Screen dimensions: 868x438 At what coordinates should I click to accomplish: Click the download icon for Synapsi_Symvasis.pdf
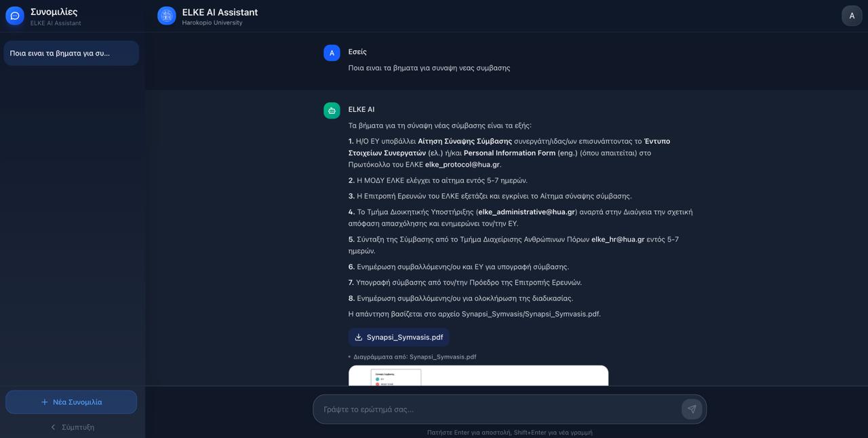coord(359,337)
